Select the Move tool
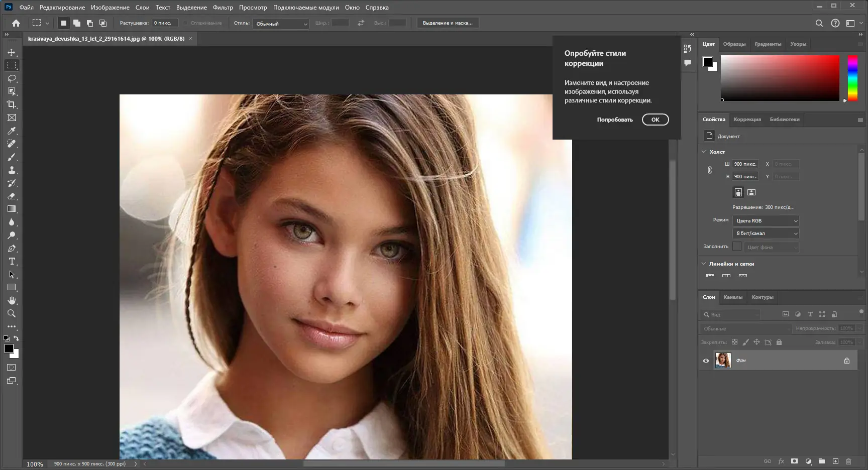 pyautogui.click(x=12, y=52)
